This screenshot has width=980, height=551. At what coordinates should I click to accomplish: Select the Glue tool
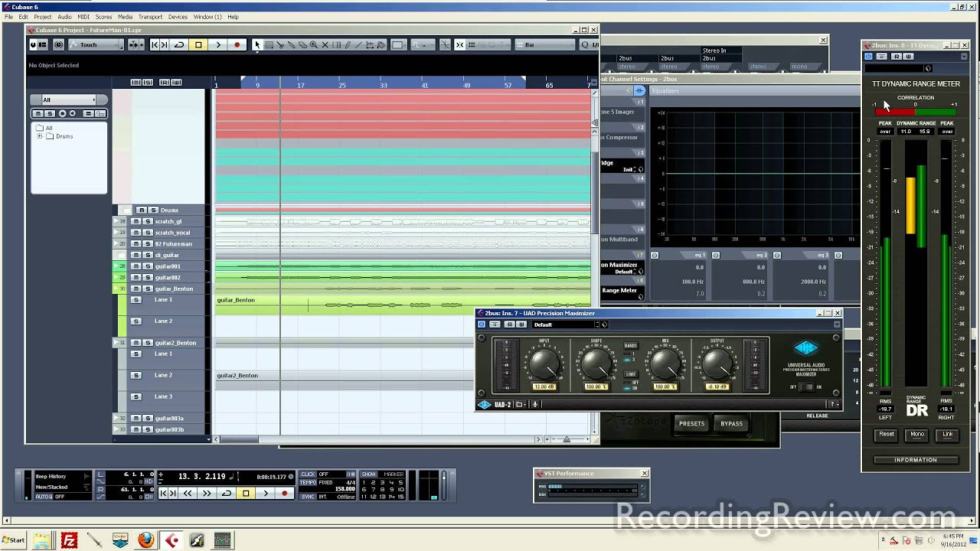point(292,45)
